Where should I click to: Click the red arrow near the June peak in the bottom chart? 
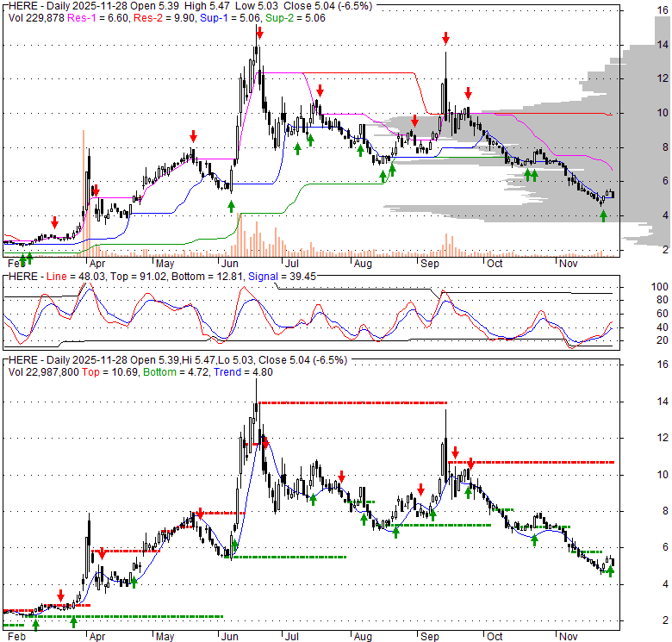click(265, 441)
